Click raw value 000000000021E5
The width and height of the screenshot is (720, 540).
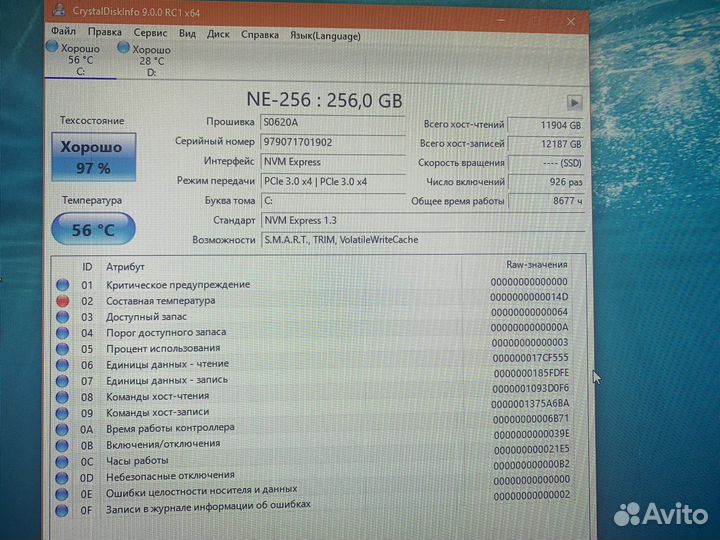[x=532, y=449]
